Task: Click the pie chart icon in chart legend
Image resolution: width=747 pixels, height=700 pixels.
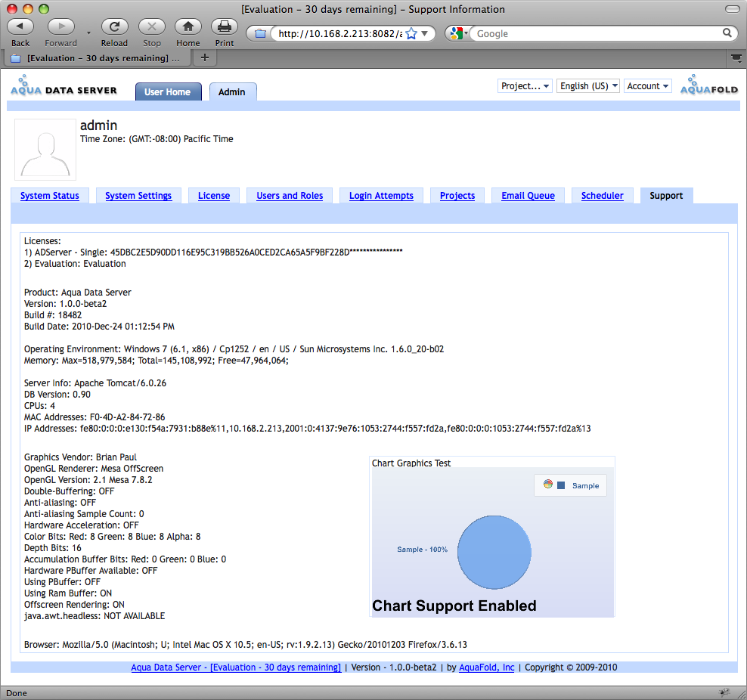Action: [x=548, y=485]
